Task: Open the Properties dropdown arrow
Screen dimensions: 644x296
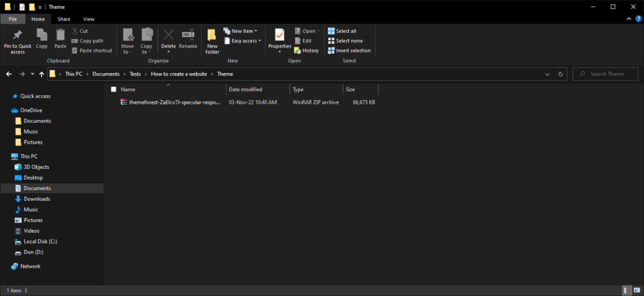Action: (x=280, y=52)
